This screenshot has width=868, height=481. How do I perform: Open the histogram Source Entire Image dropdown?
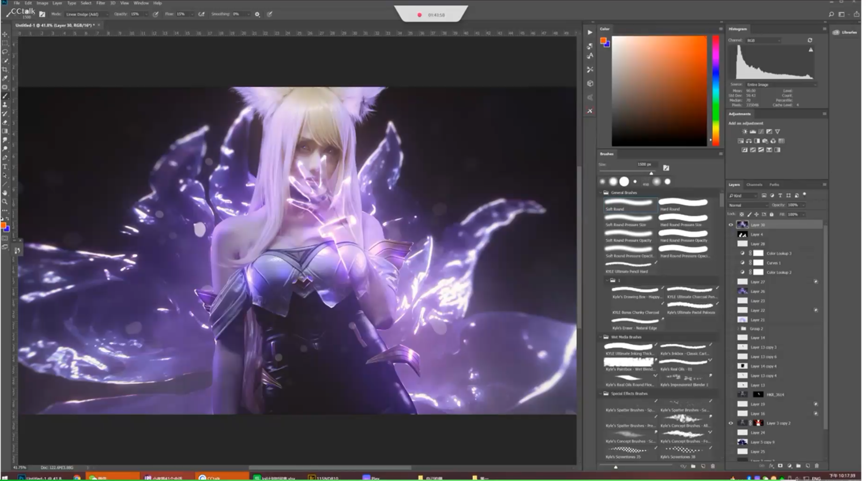coord(781,85)
